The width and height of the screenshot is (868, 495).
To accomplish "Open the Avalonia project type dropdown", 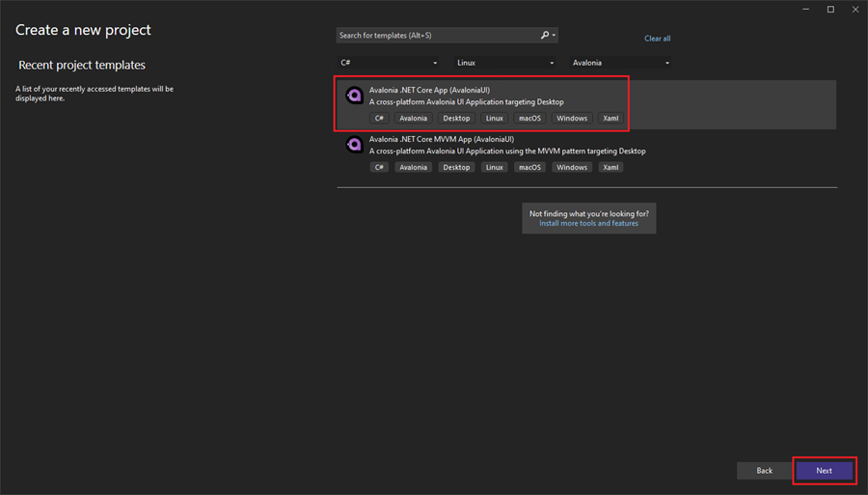I will click(x=620, y=63).
